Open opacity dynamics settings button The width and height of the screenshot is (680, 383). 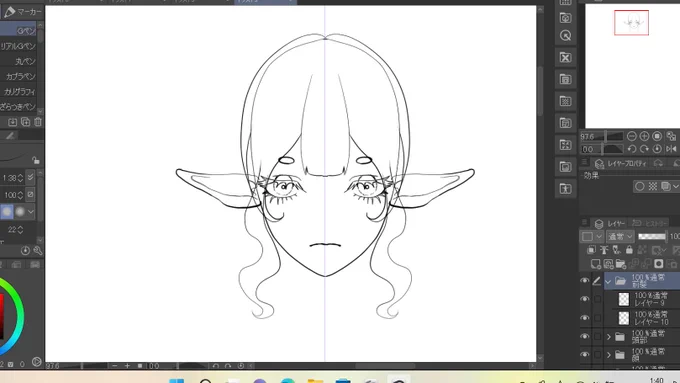30,194
